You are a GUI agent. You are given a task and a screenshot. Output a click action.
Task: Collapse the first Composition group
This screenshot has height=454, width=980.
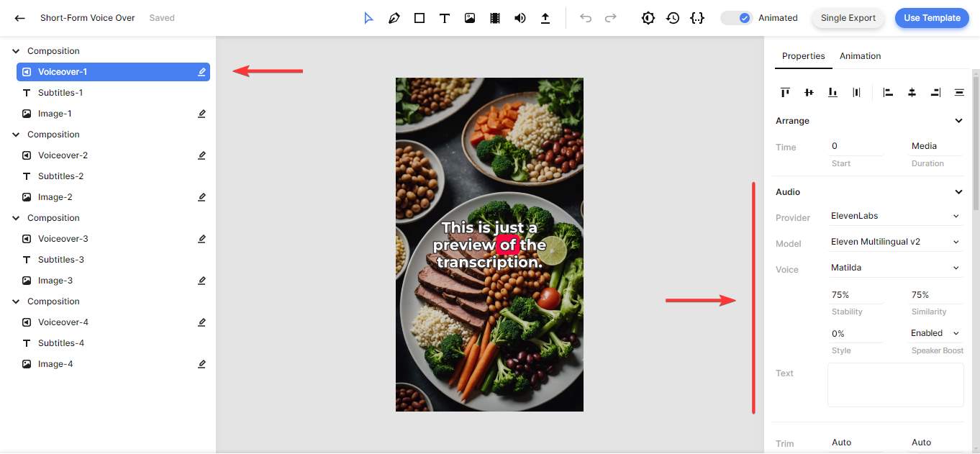(16, 51)
